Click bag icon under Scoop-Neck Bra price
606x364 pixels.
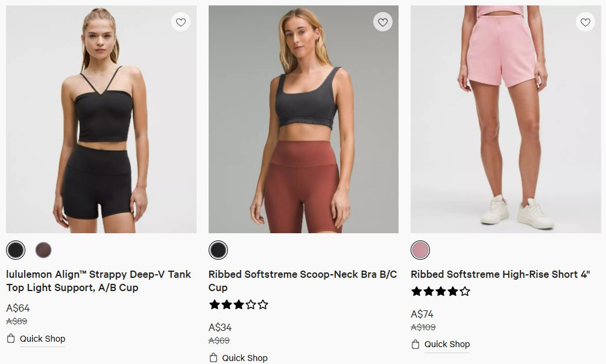click(x=213, y=357)
